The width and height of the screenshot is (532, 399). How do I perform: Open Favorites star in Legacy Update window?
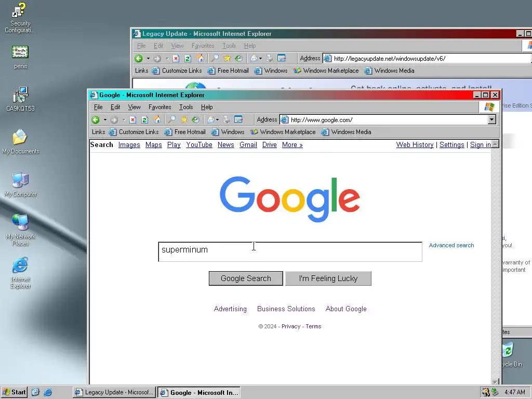coord(227,58)
